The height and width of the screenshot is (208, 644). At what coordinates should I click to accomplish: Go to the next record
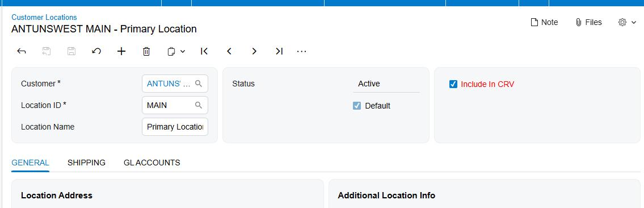pos(254,51)
